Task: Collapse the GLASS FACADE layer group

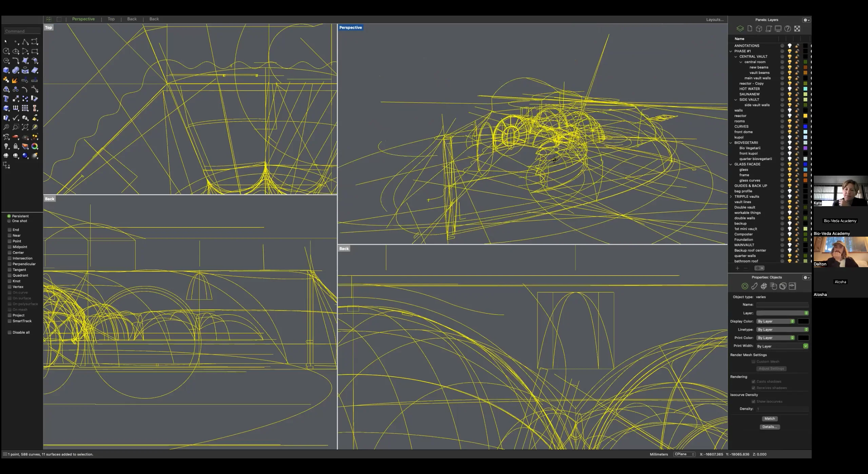Action: click(x=731, y=164)
